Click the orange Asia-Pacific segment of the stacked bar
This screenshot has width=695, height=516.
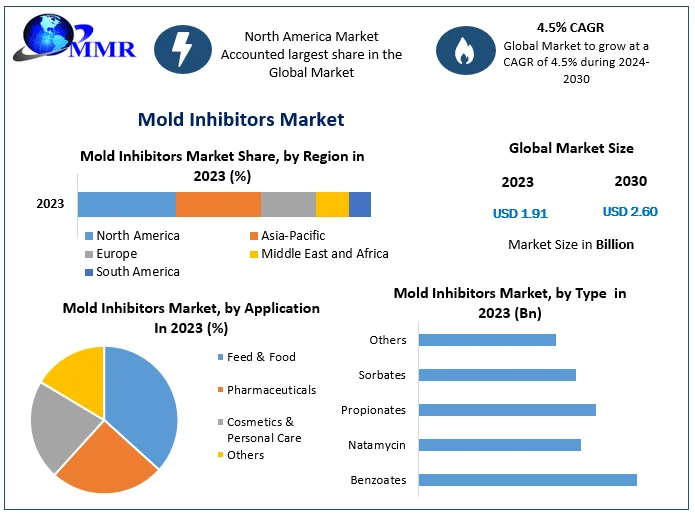click(218, 204)
